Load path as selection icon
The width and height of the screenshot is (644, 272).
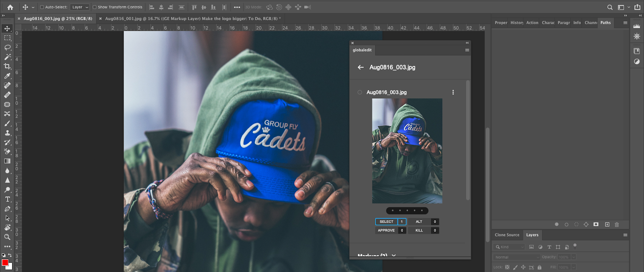(576, 225)
